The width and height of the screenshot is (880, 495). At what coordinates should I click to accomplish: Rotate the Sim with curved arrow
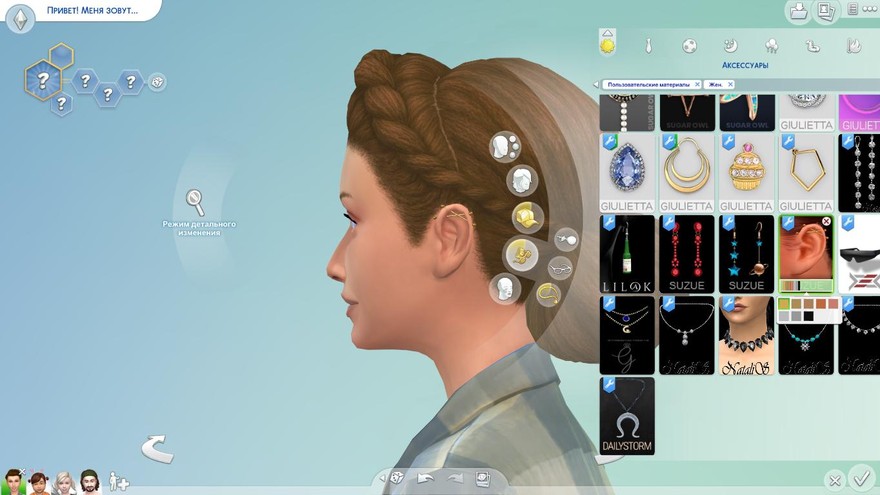(x=157, y=449)
